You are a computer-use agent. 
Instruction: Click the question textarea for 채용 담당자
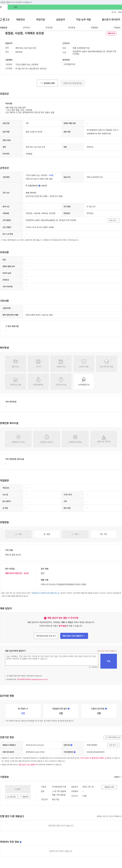click(x=52, y=659)
